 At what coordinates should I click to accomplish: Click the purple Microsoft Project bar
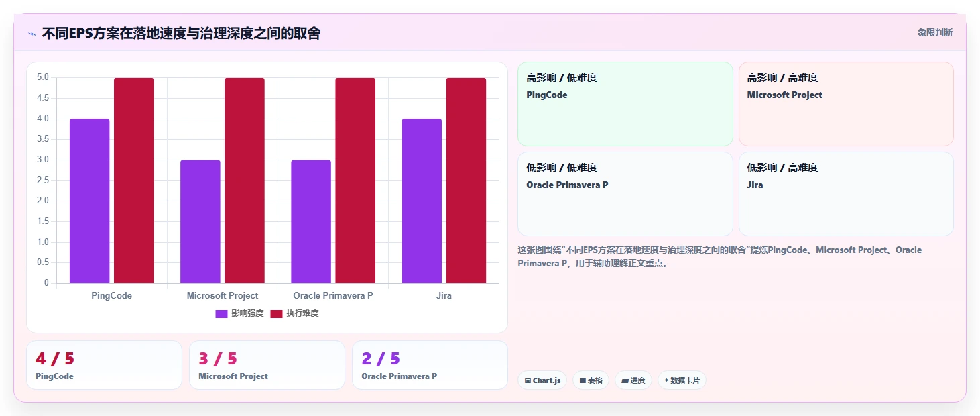tap(200, 221)
